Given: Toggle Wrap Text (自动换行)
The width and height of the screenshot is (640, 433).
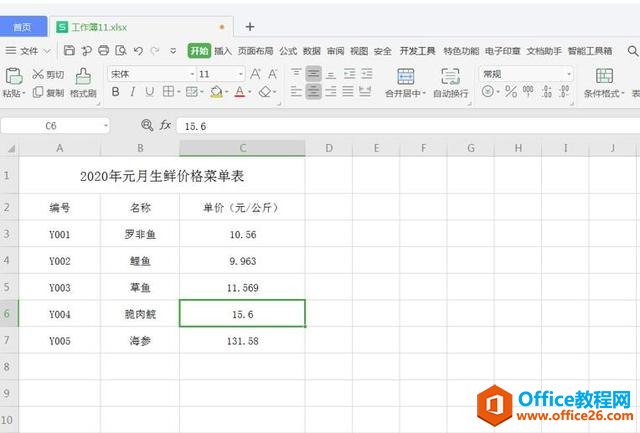Looking at the screenshot, I should coord(451,83).
